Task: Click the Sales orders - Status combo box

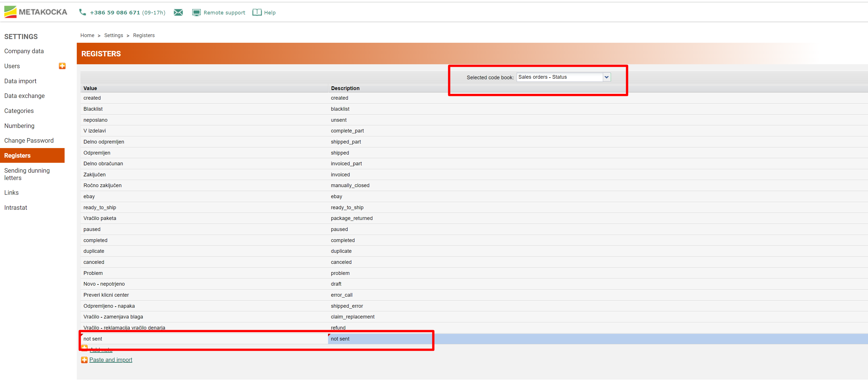Action: pos(559,77)
